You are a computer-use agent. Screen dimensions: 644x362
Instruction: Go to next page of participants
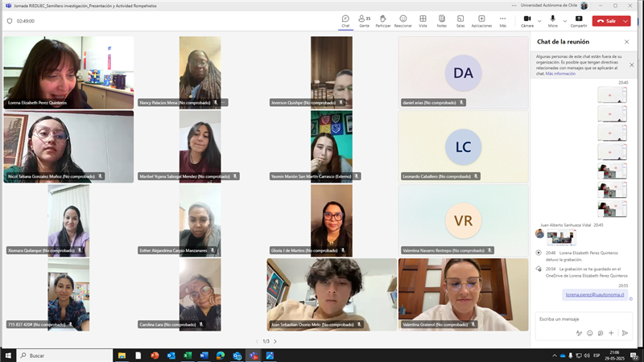(x=275, y=341)
